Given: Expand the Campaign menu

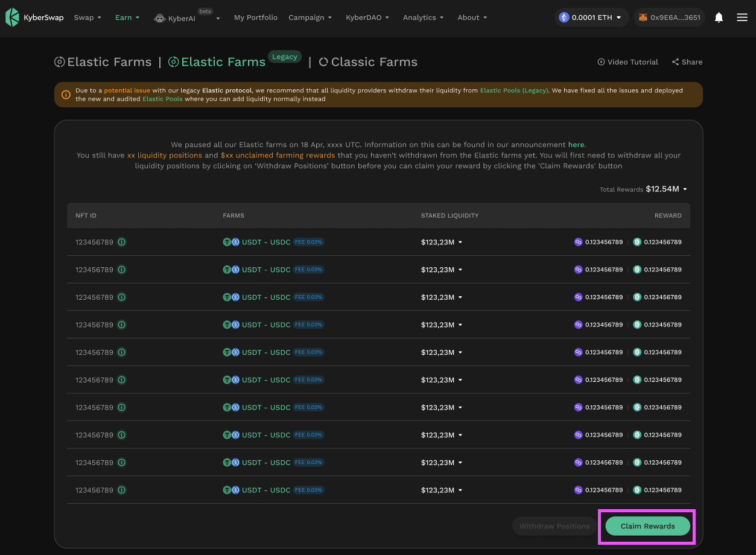Looking at the screenshot, I should (x=310, y=17).
